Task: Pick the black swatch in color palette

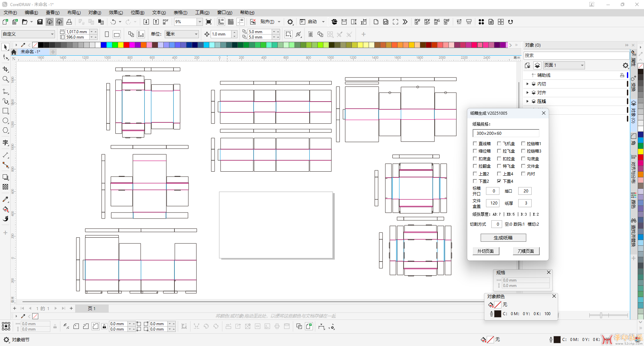Action: tap(41, 45)
